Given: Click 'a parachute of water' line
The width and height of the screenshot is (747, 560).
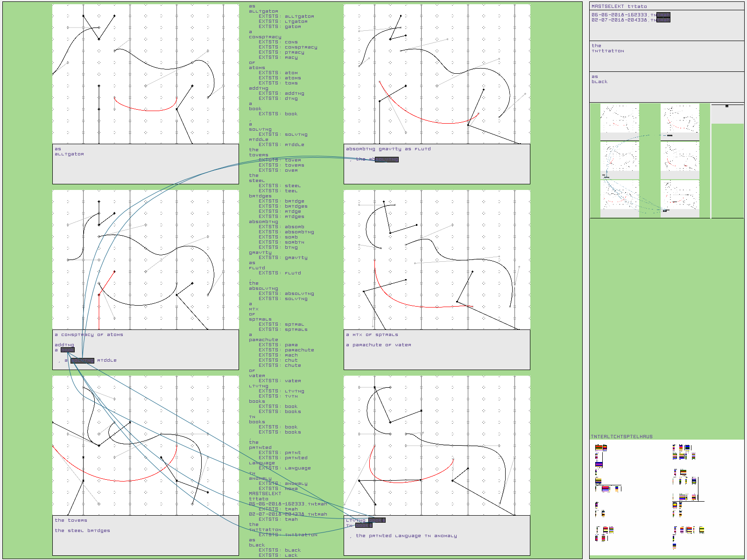Looking at the screenshot, I should [x=378, y=345].
